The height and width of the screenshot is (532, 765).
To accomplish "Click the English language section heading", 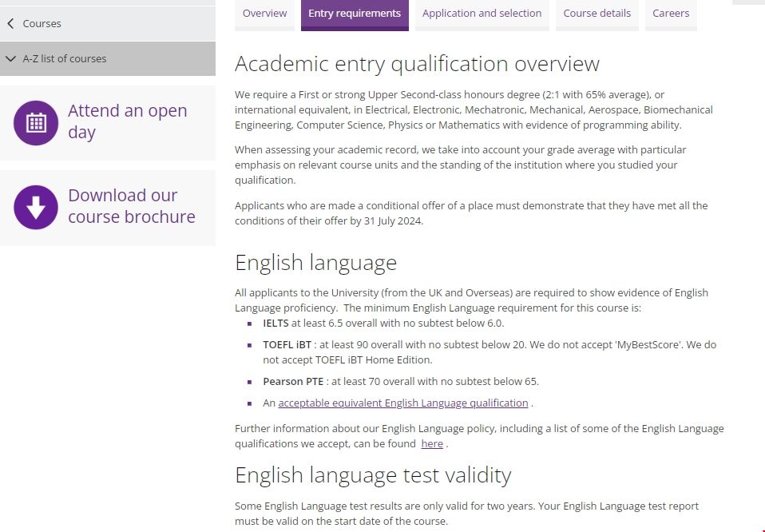I will (x=315, y=262).
